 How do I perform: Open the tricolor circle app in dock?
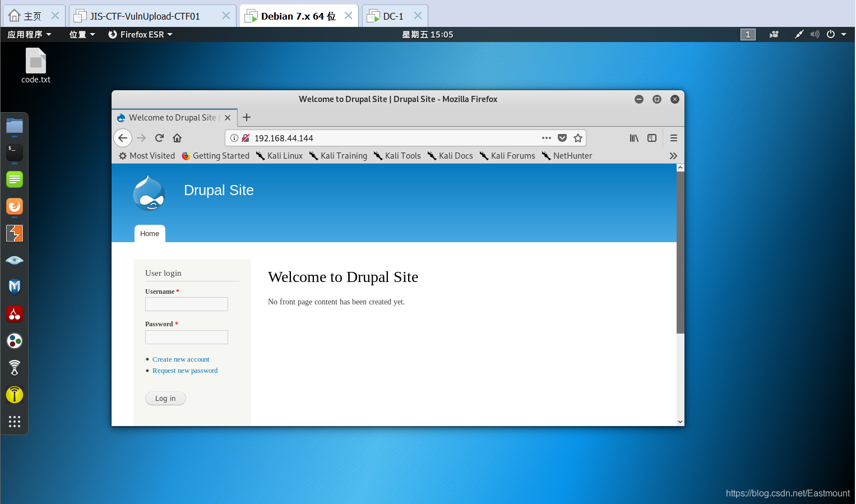click(x=15, y=341)
